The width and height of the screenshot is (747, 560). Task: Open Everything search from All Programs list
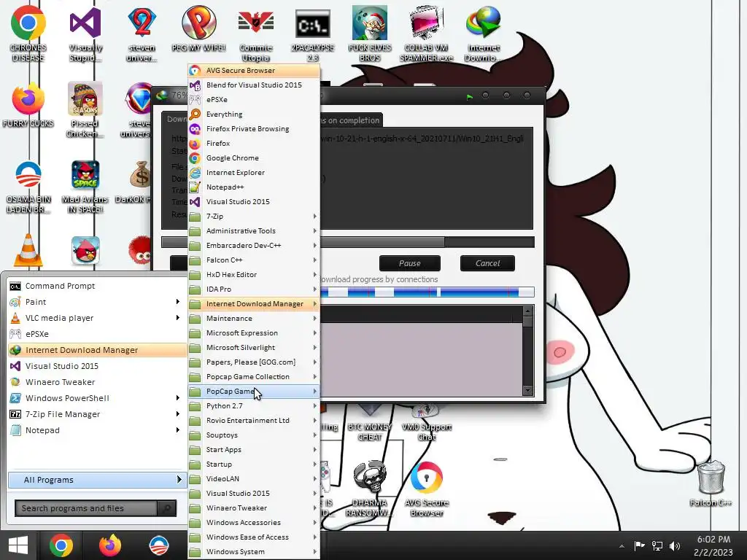pos(254,114)
